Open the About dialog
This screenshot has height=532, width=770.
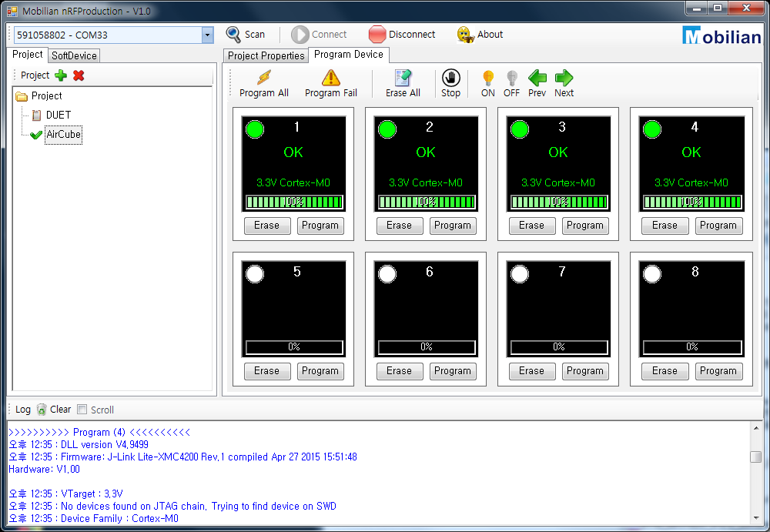pos(479,35)
